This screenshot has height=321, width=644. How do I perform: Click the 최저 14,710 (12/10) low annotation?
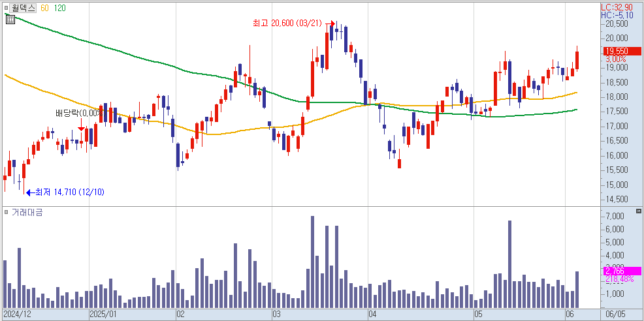(69, 192)
